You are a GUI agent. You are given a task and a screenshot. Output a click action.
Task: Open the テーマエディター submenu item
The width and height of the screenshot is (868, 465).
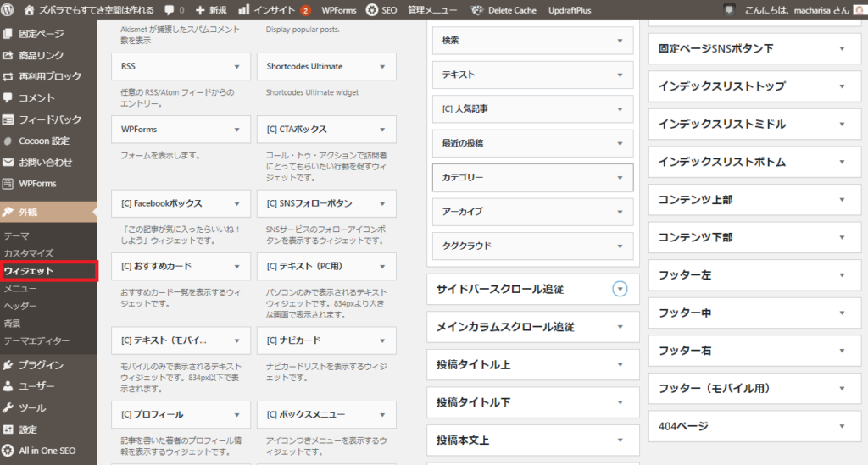click(x=36, y=341)
